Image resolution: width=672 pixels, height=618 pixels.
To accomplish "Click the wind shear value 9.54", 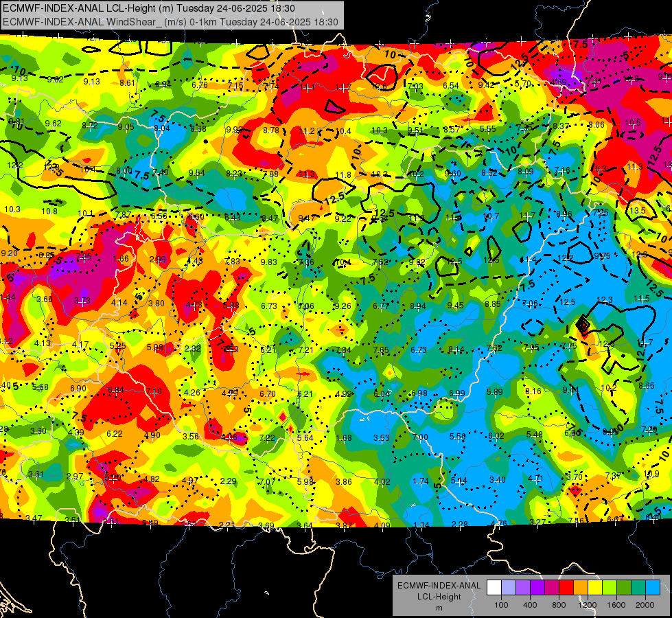I will tap(197, 173).
